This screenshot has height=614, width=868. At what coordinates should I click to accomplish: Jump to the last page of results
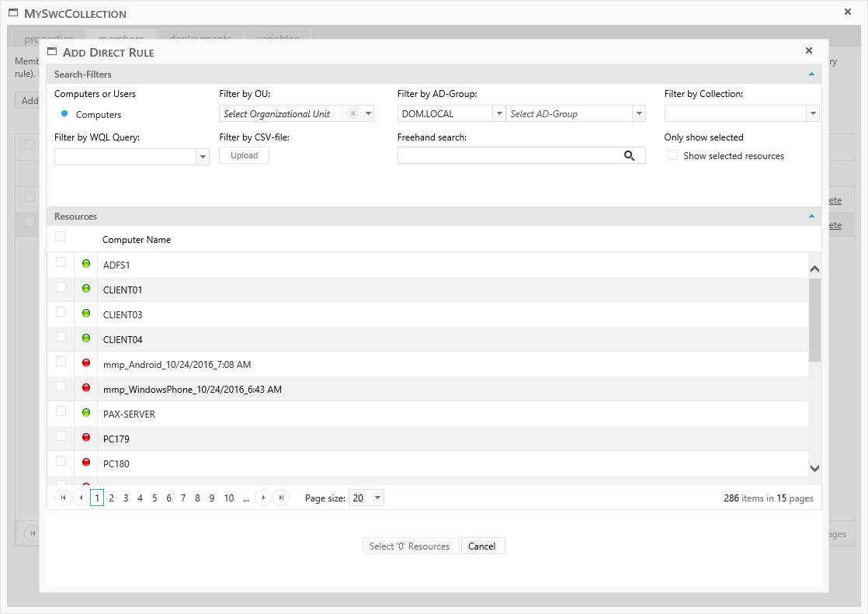point(282,498)
